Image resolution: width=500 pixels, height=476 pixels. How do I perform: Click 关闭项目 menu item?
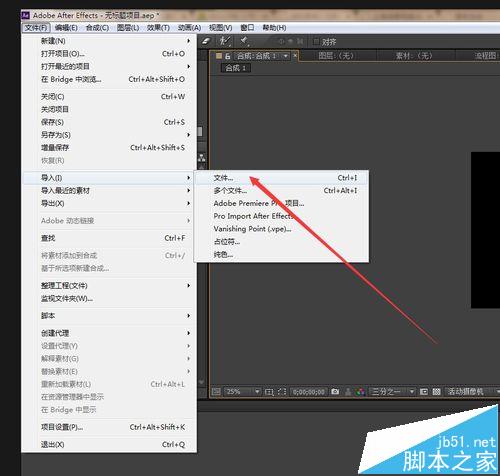click(x=109, y=109)
